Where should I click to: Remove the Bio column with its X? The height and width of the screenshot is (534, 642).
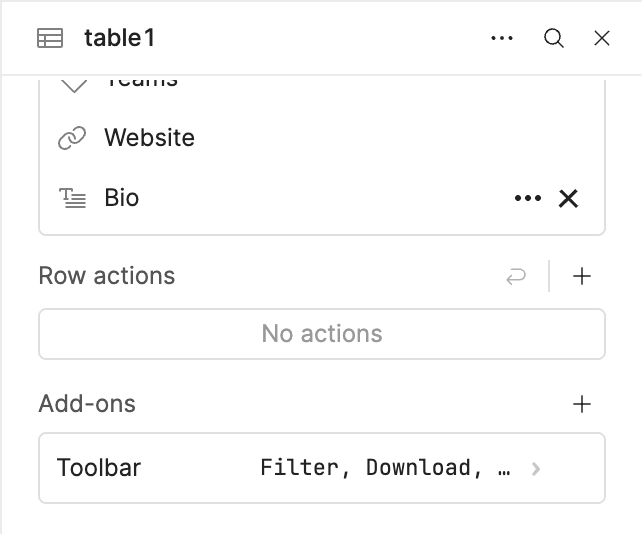tap(568, 198)
